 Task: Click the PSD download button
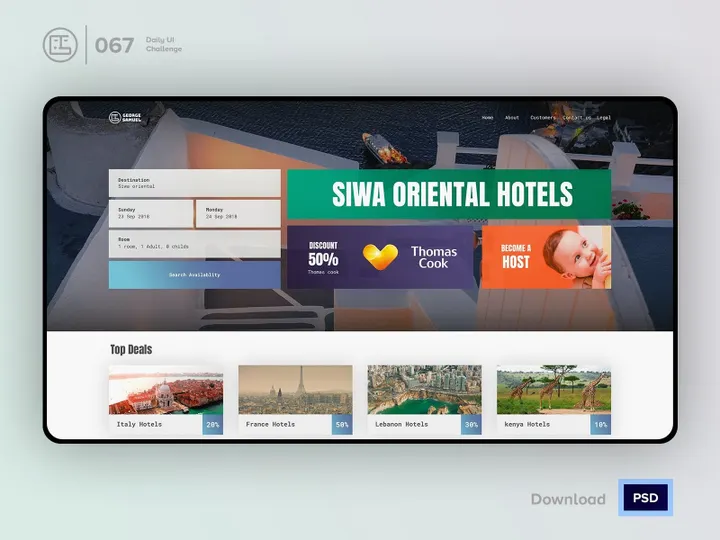click(646, 498)
